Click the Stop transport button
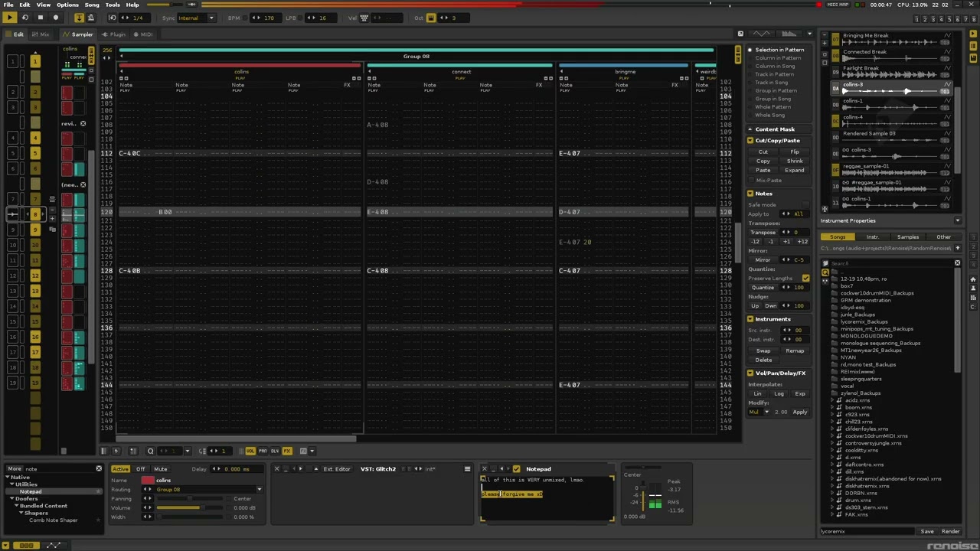This screenshot has height=551, width=980. pos(40,18)
